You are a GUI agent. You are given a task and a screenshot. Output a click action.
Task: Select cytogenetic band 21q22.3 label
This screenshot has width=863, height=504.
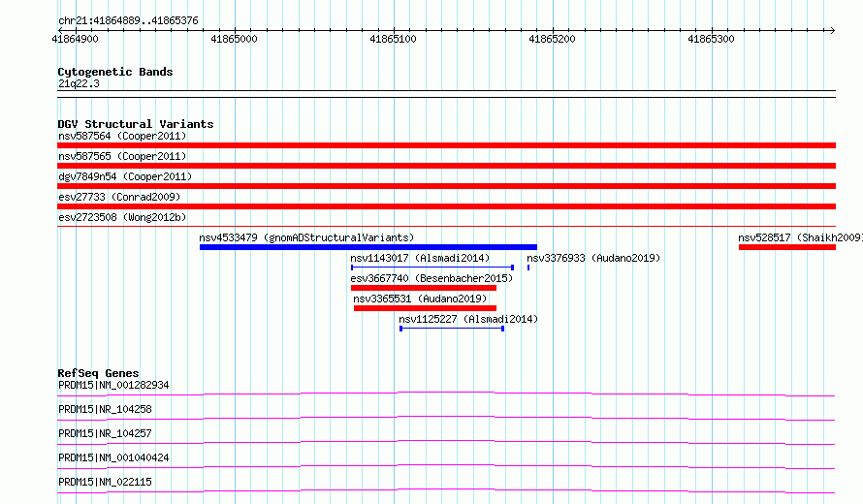79,83
